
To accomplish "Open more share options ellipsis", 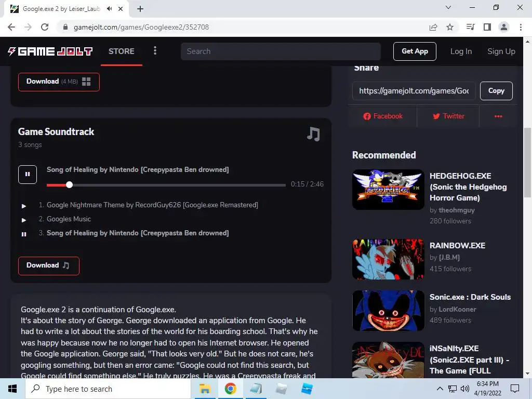I will tap(498, 116).
